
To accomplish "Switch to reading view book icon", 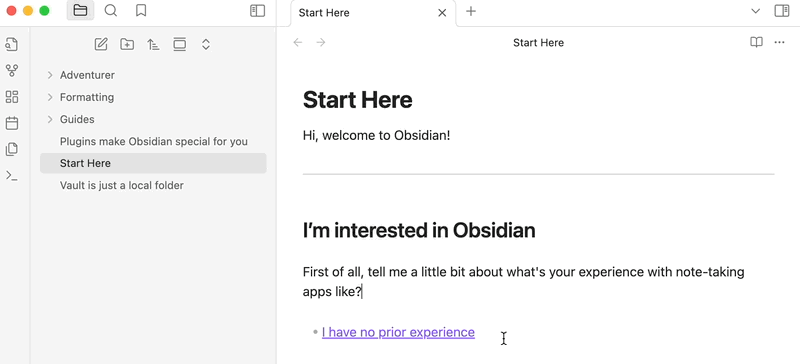I will coord(756,42).
